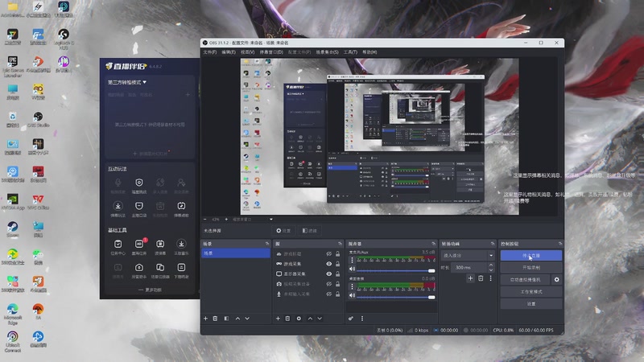The image size is (644, 362).
Task: Decrease transition duration with down arrow
Action: tap(491, 270)
